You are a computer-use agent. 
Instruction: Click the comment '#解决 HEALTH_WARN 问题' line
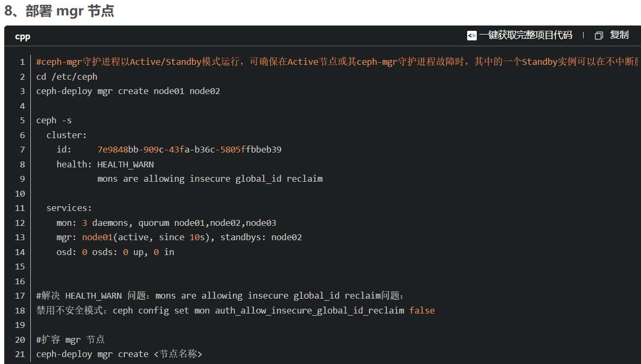pos(220,295)
